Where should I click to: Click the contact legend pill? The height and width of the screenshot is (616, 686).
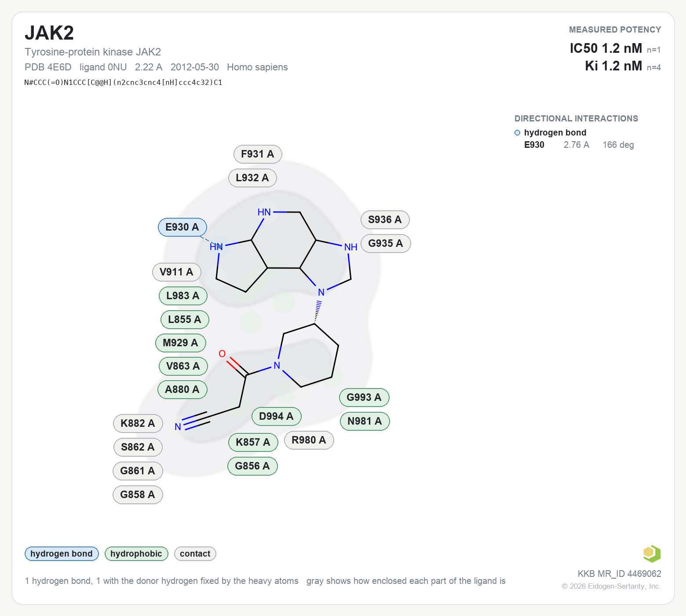click(x=195, y=554)
